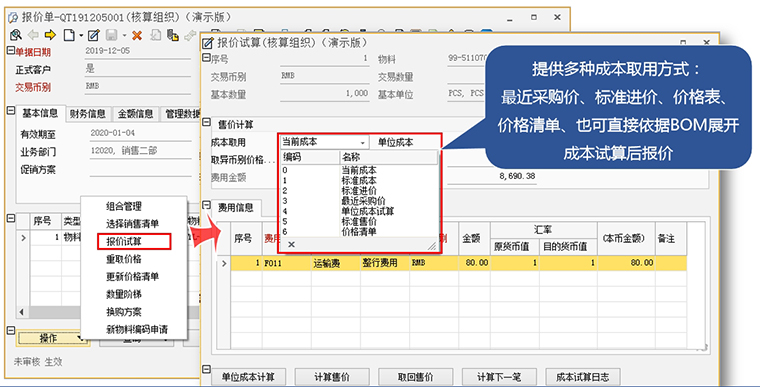Create new document with blank page icon
The width and height of the screenshot is (760, 387).
(x=69, y=35)
